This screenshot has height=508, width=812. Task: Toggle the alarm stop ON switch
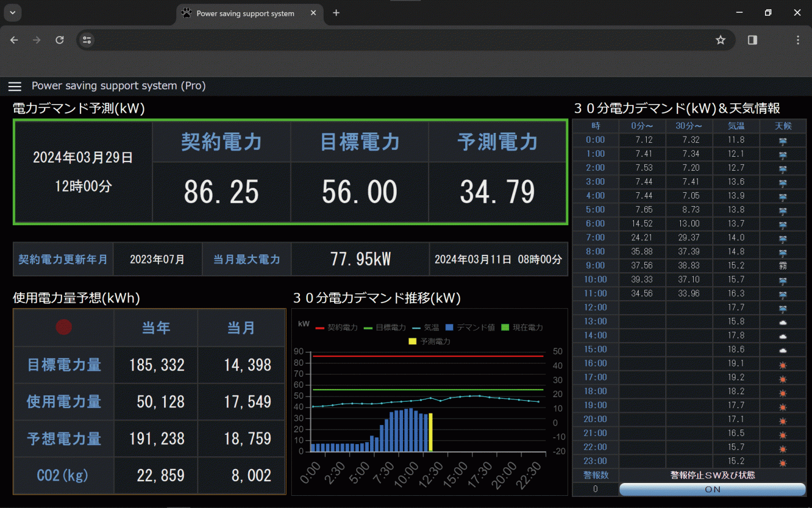point(712,489)
